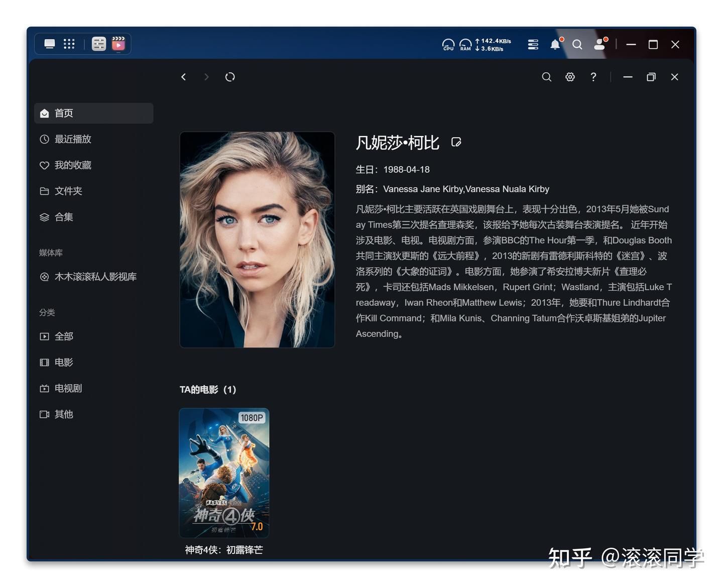
Task: Click the 1080P badge on the poster
Action: tap(252, 418)
